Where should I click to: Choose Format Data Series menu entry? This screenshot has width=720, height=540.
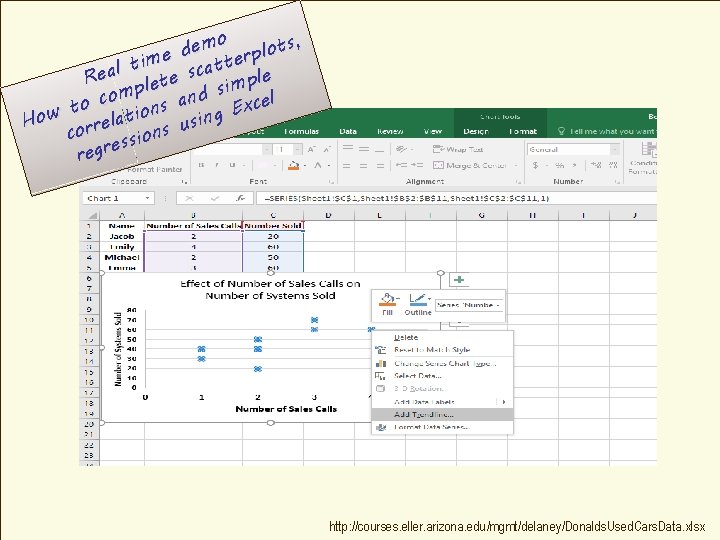[442, 427]
